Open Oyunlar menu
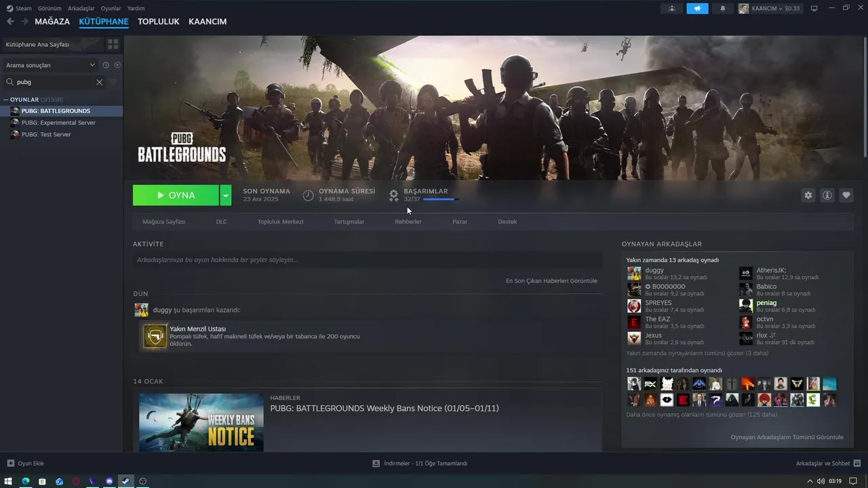Viewport: 868px width, 488px height. click(x=111, y=8)
